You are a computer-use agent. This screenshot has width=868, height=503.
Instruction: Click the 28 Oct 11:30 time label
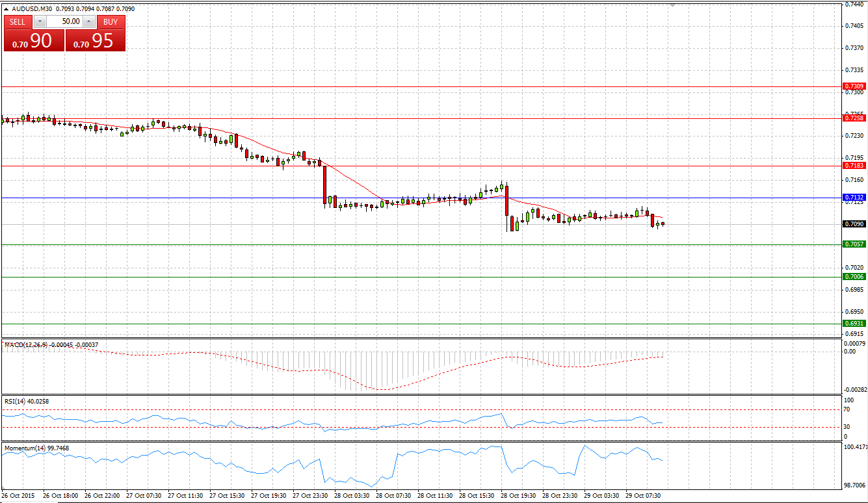coord(435,495)
